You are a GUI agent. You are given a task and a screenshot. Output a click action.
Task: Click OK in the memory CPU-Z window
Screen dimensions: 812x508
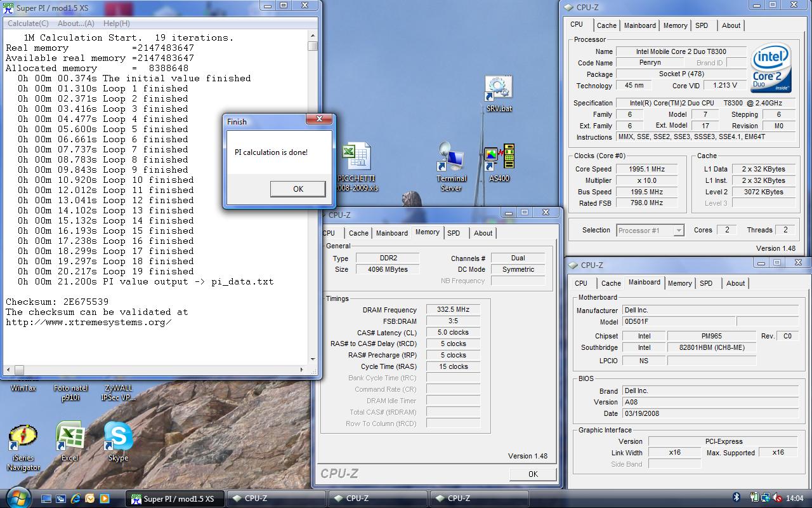533,474
